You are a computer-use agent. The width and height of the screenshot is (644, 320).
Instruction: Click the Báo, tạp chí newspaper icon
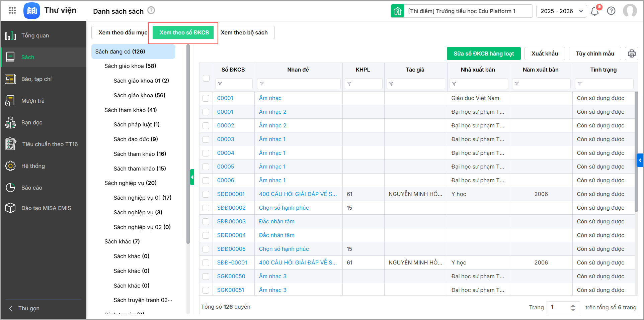pyautogui.click(x=10, y=79)
